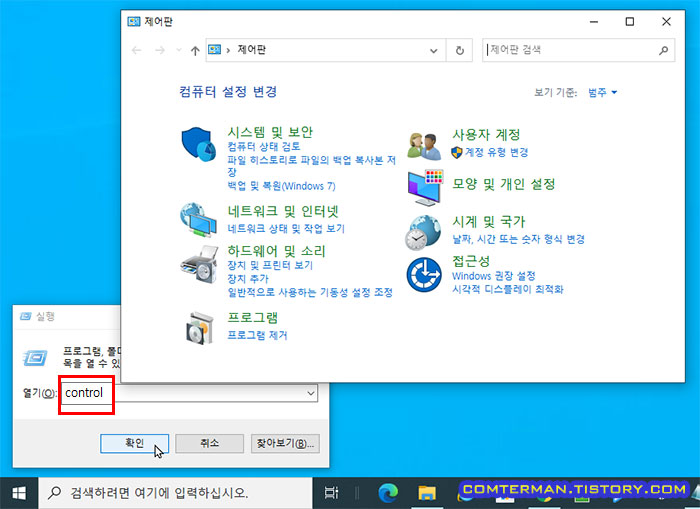Image resolution: width=700 pixels, height=509 pixels.
Task: Click 취소 button in Run dialog
Action: (x=209, y=443)
